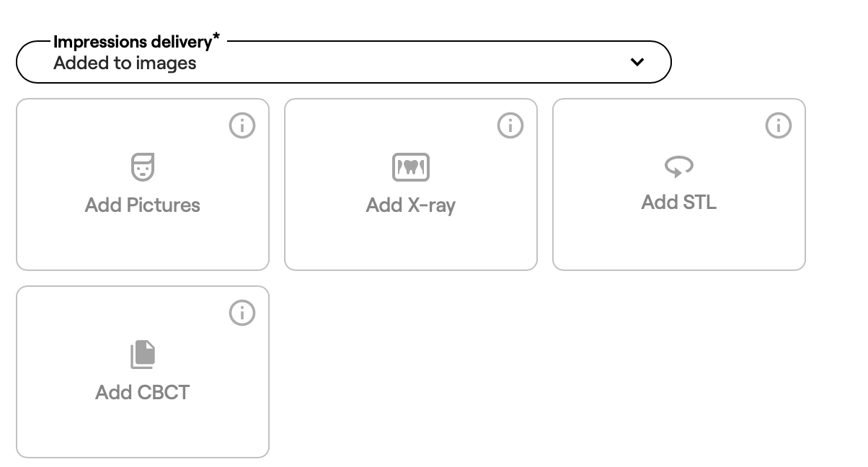Expand the Impressions delivery chevron arrow
The width and height of the screenshot is (868, 467).
point(637,62)
